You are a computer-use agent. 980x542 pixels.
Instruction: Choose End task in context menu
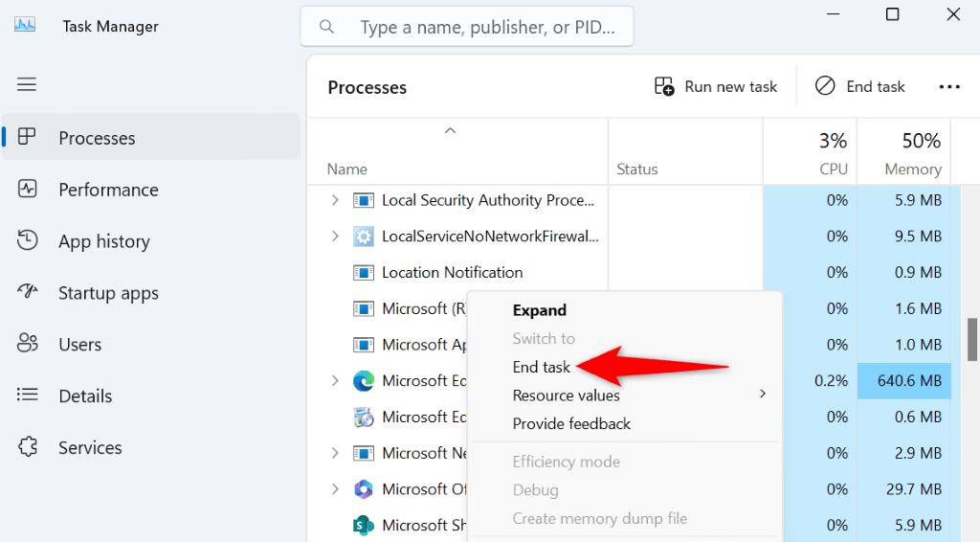(542, 367)
